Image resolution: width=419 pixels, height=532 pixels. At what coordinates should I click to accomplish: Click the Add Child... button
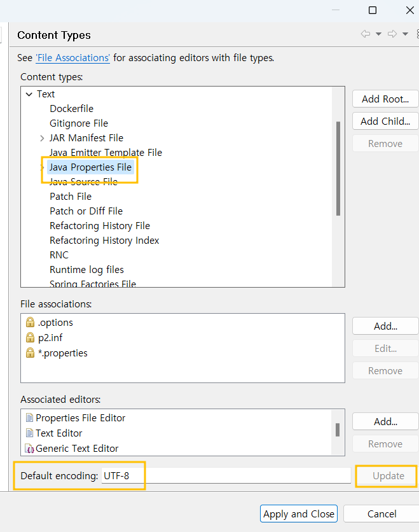tap(385, 121)
